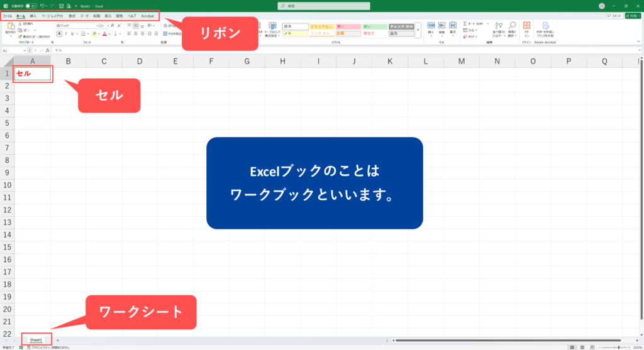Open the Formulas (数式) ribbon tab
Viewport: 644px width, 350px height.
[72, 15]
